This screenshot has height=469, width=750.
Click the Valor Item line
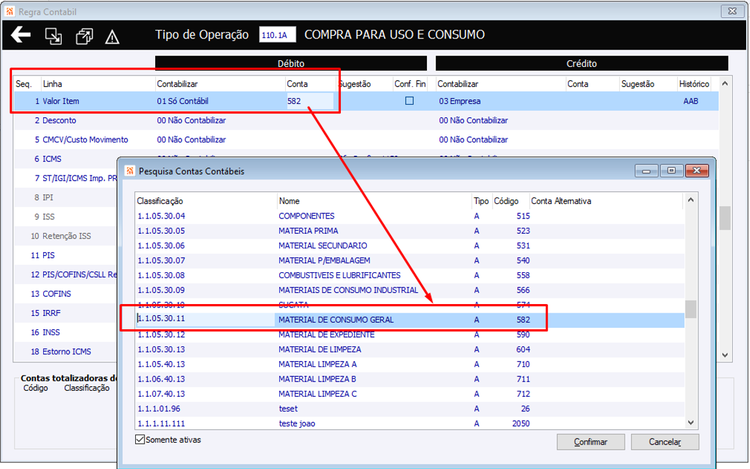point(61,101)
